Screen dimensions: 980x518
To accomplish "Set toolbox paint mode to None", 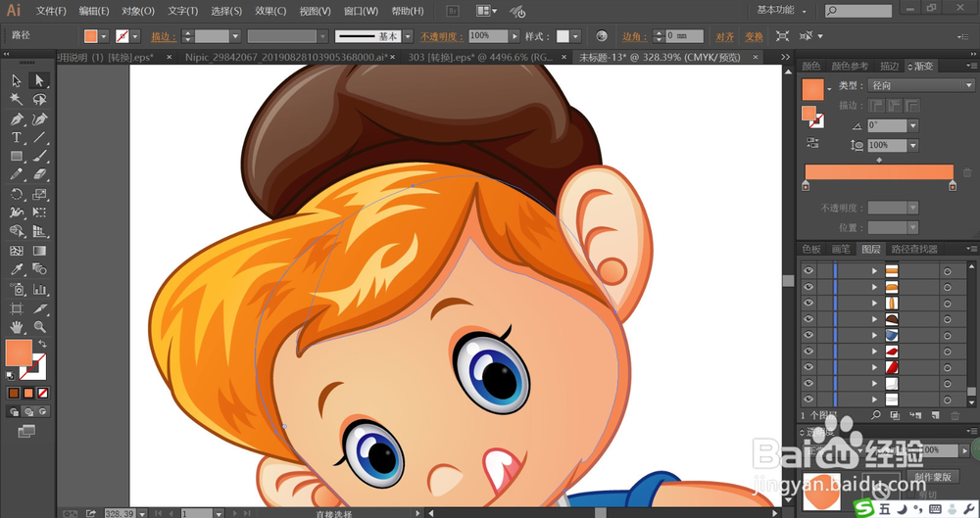I will click(43, 393).
